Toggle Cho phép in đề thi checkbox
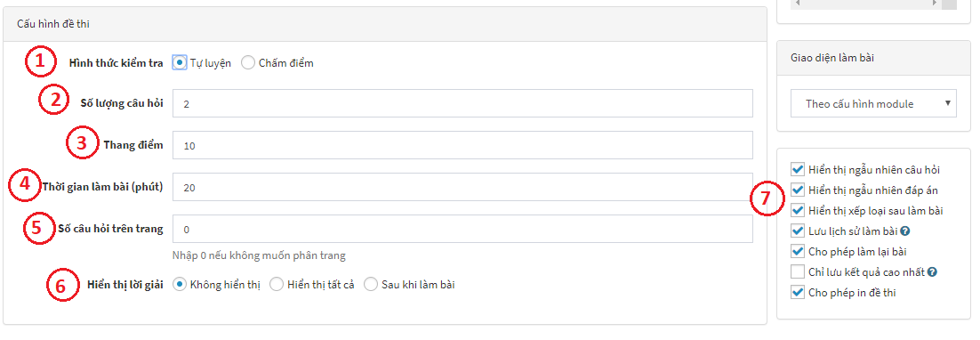This screenshot has width=980, height=340. [x=797, y=292]
